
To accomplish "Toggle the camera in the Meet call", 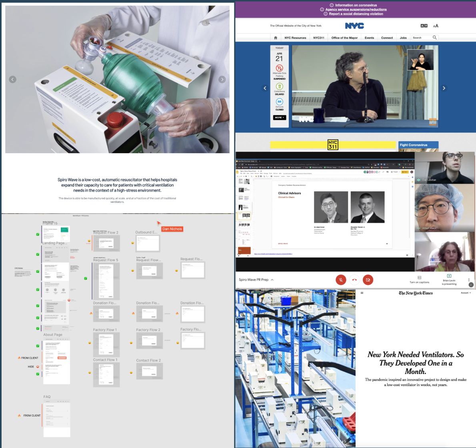I will [368, 280].
